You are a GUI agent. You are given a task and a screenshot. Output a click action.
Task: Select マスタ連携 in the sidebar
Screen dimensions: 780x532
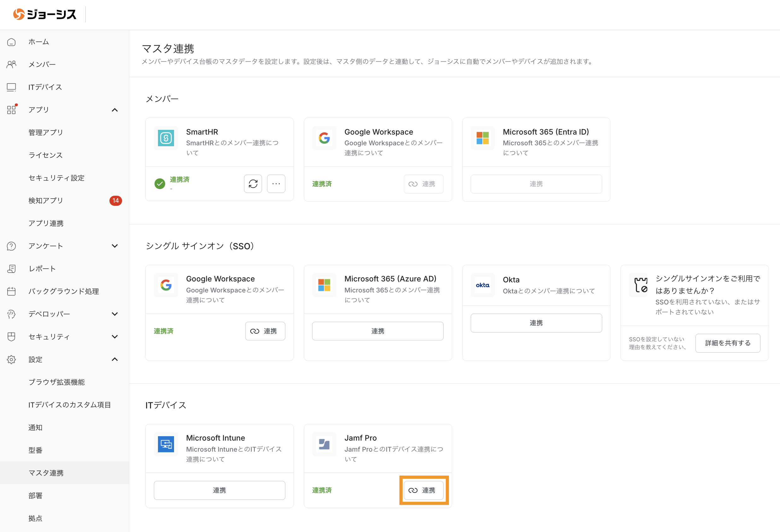[46, 473]
